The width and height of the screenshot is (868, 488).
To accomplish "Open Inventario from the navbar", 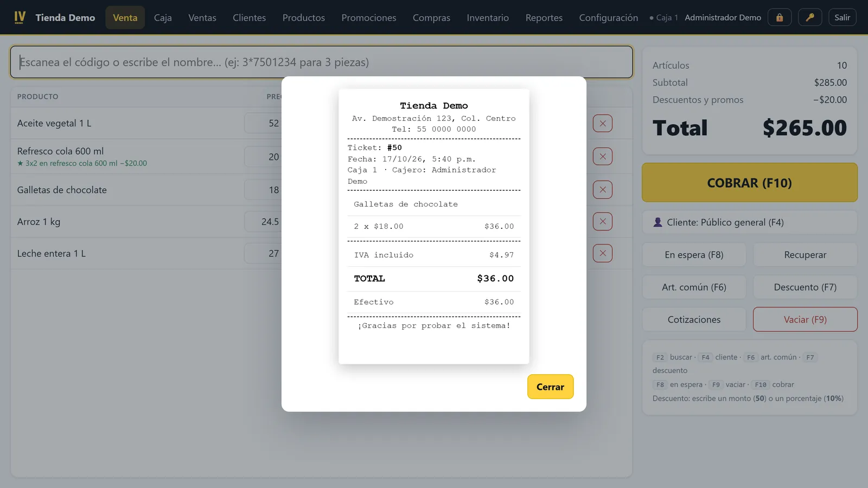I will tap(488, 17).
